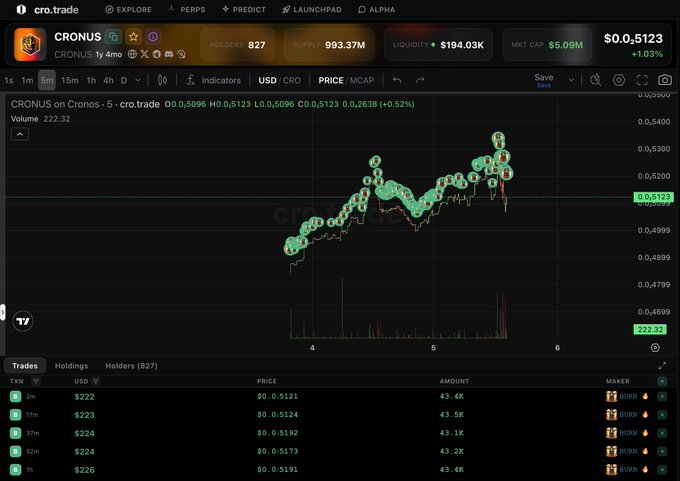Click the TradingView logo badge
This screenshot has width=680, height=481.
(x=23, y=321)
